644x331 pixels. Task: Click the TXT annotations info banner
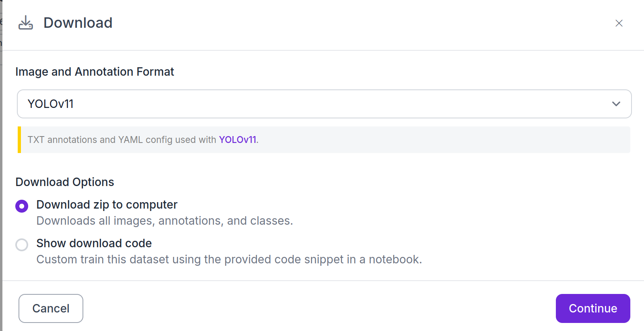pos(324,140)
